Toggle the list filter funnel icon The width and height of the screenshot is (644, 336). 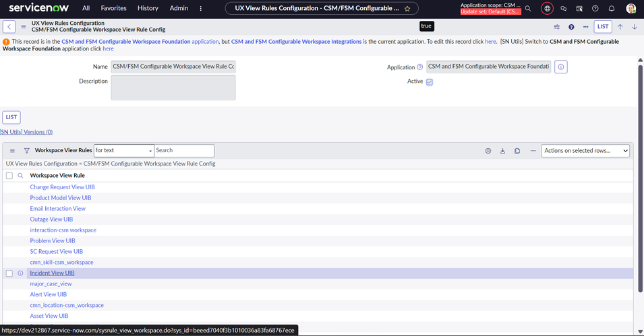click(x=27, y=151)
